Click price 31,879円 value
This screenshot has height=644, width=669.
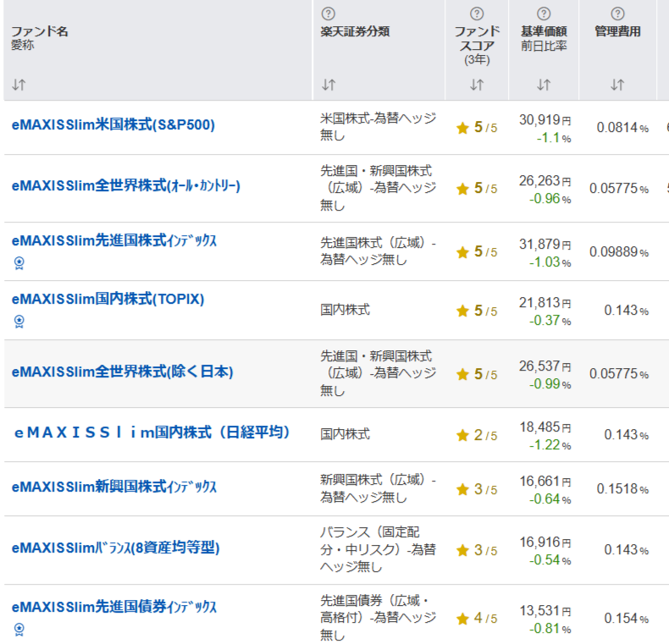(x=545, y=244)
